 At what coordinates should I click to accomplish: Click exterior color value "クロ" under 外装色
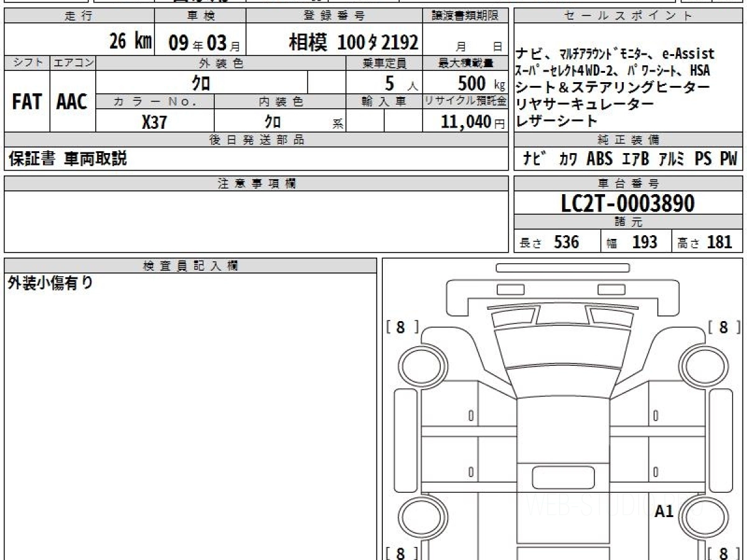[x=201, y=83]
